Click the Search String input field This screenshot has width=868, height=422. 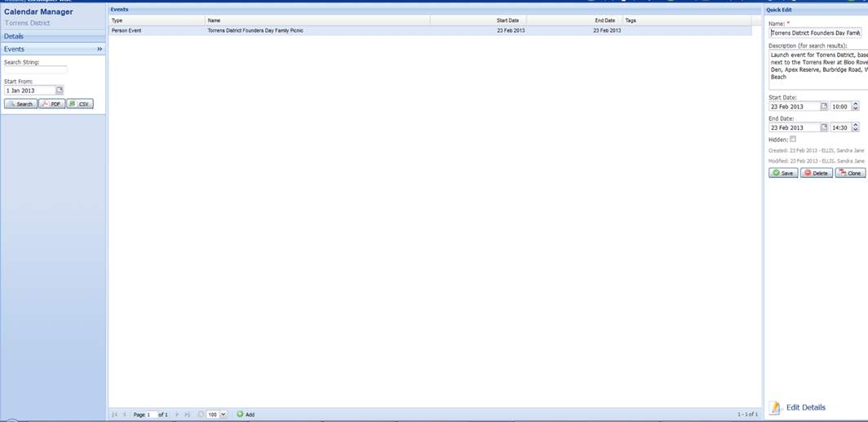click(x=36, y=70)
